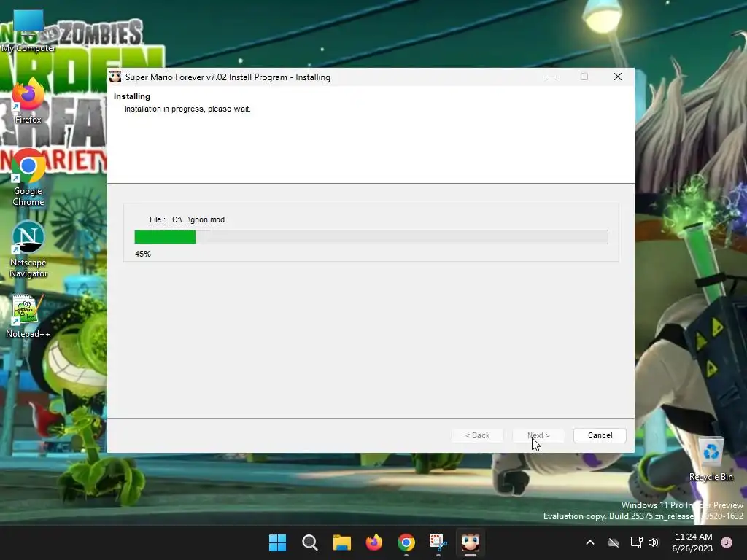Select the Recycle Bin desktop icon
This screenshot has width=747, height=560.
[x=711, y=459]
